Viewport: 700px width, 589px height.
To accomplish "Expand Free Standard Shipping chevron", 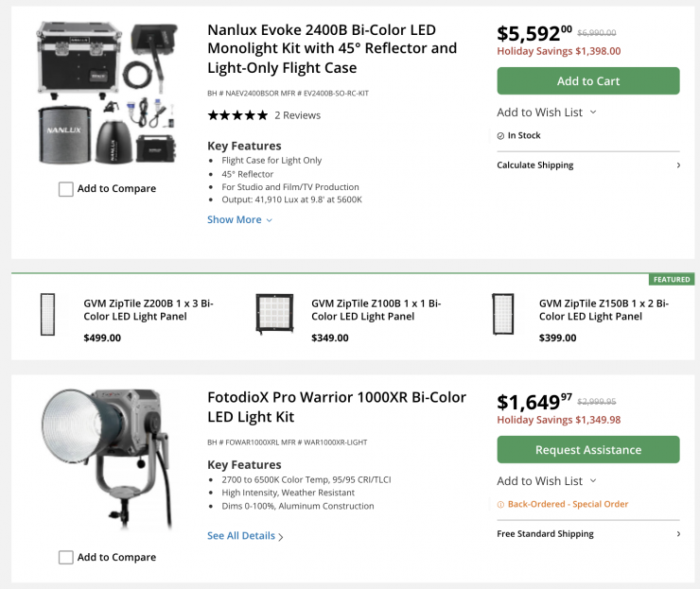I will (x=677, y=534).
